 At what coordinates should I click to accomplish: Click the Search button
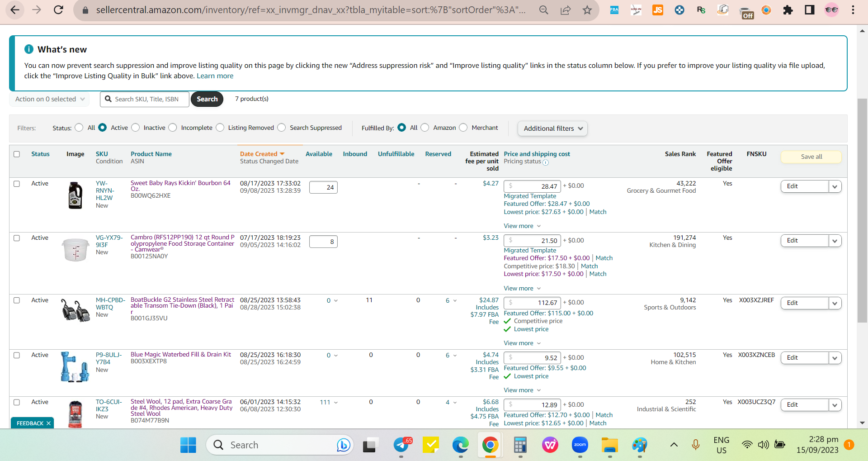click(207, 99)
